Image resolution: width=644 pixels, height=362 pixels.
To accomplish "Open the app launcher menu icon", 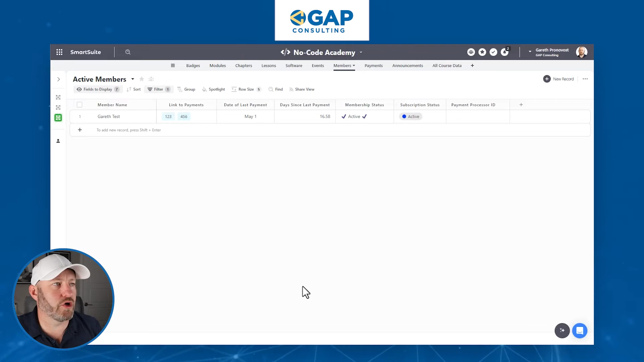I will tap(59, 52).
